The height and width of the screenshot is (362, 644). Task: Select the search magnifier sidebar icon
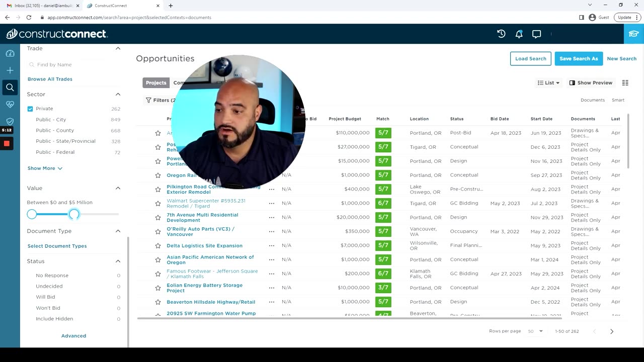click(10, 87)
